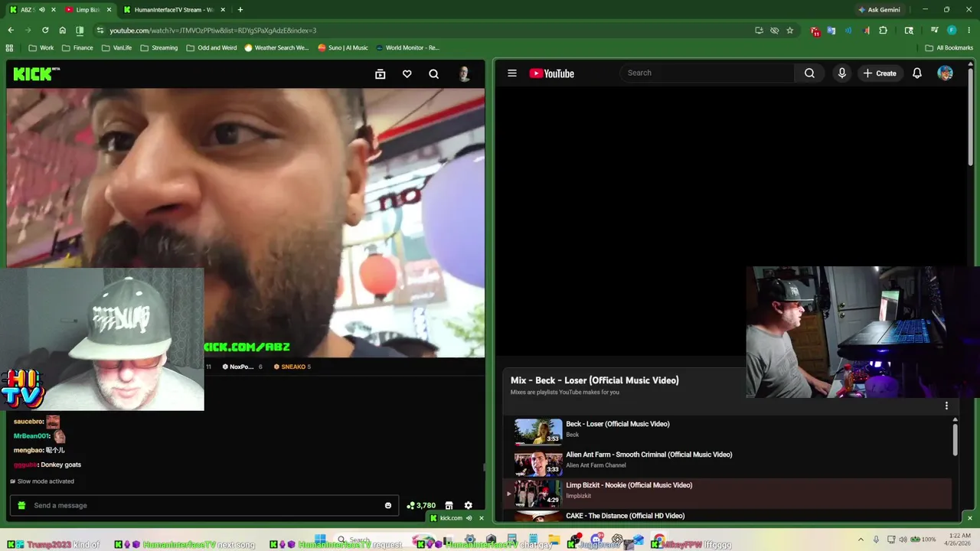Open the Chrome apps grid icon

pos(9,47)
